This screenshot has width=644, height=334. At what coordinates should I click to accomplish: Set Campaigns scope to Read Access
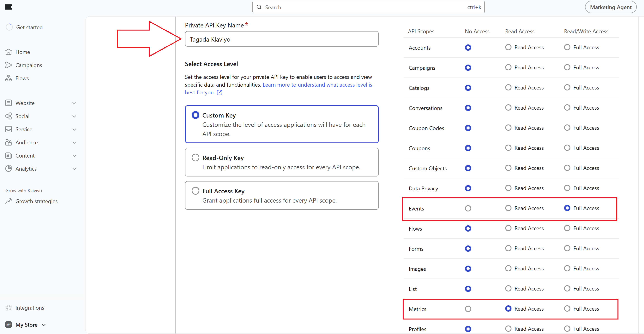(x=508, y=67)
